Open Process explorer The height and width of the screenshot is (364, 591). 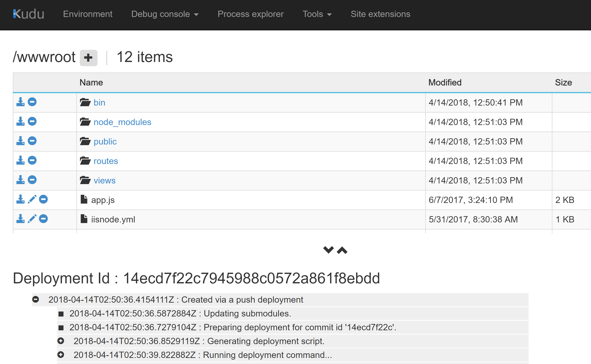pyautogui.click(x=251, y=14)
